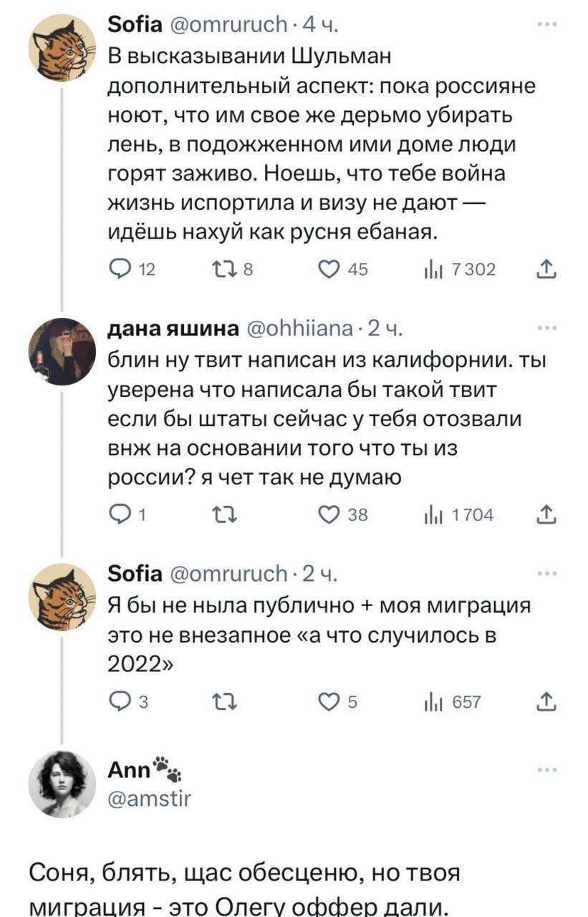View analytics showing 1704 views
Image resolution: width=588 pixels, height=917 pixels.
coord(434,513)
